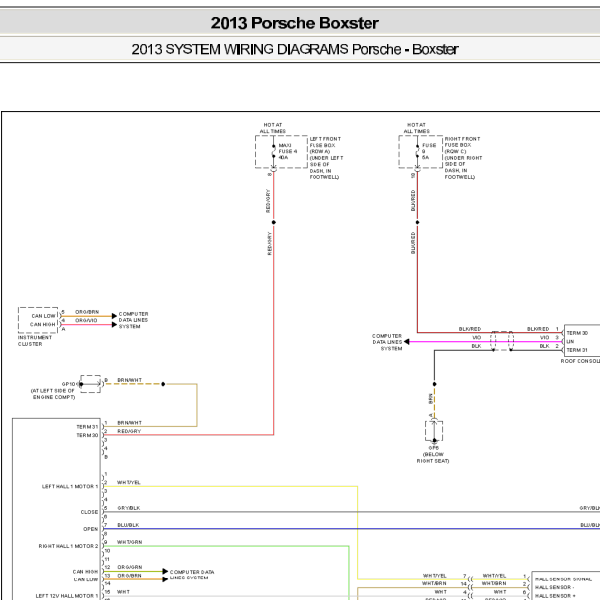Click 'RIGHT FRONT FUSE BOX' location description
This screenshot has height=600, width=600.
click(x=463, y=158)
